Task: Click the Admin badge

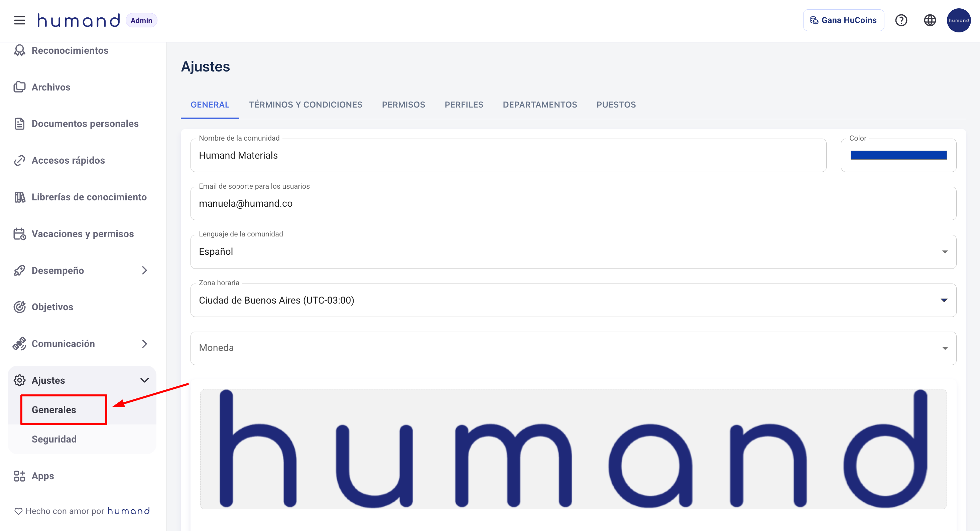Action: (141, 20)
